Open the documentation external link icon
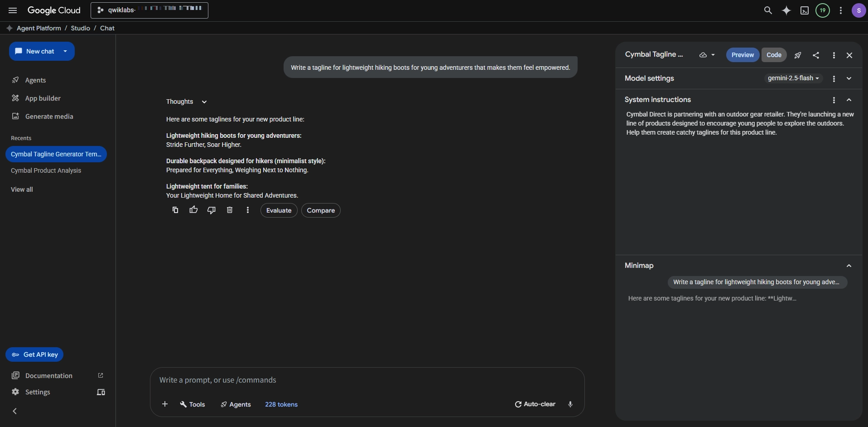Image resolution: width=868 pixels, height=427 pixels. [x=101, y=375]
